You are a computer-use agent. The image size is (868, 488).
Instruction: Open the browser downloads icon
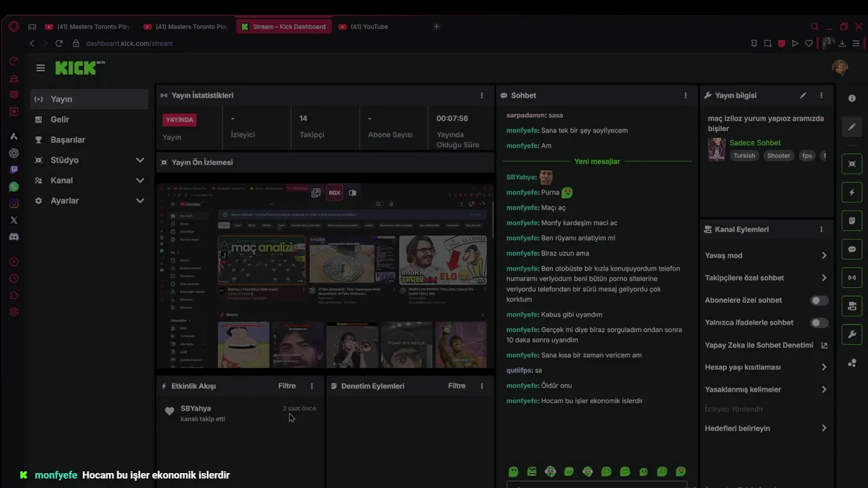[x=842, y=43]
